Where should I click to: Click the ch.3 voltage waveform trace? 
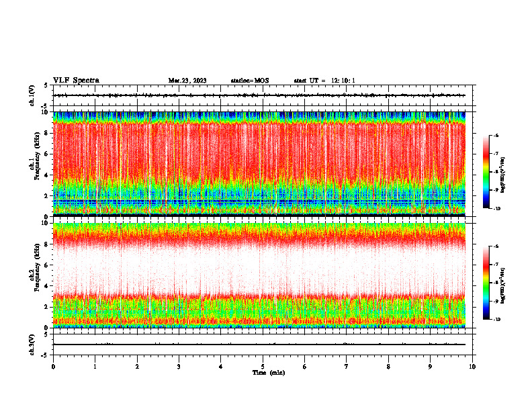coord(259,345)
